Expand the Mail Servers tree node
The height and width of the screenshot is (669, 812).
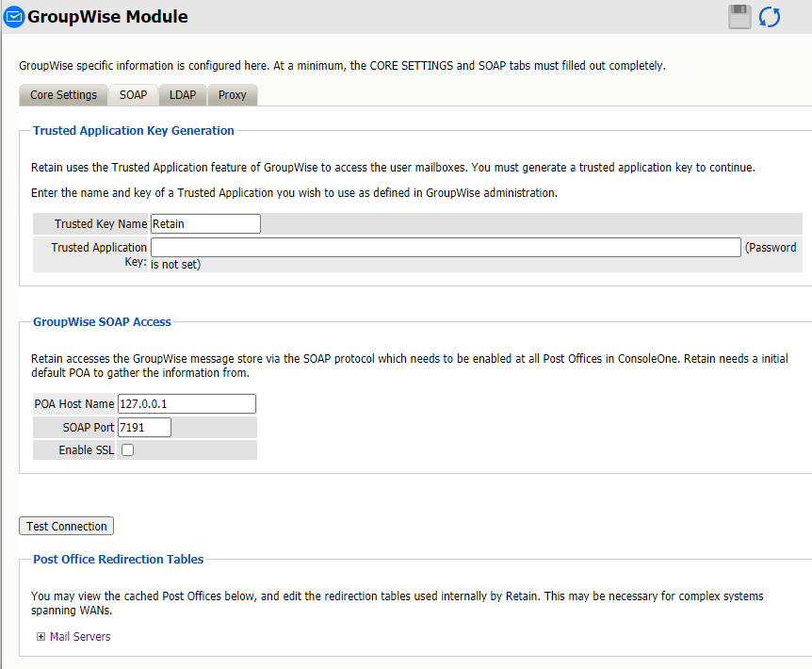[41, 637]
